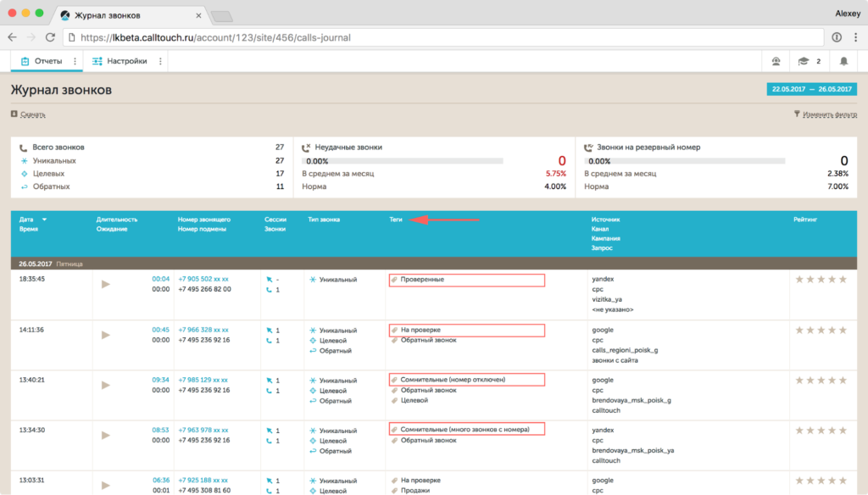868x495 pixels.
Task: Click the tag icon beside Проверенные
Action: click(x=394, y=280)
